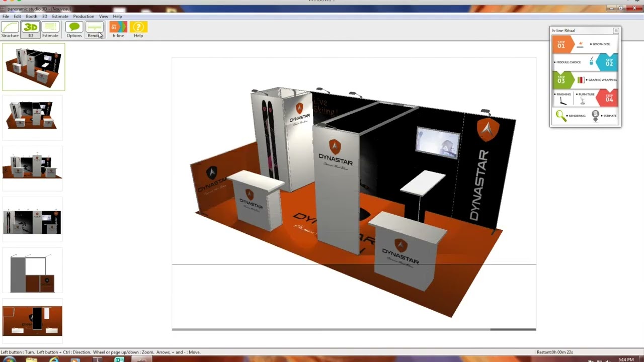
Task: Open the Help menu in menu bar
Action: pyautogui.click(x=117, y=17)
